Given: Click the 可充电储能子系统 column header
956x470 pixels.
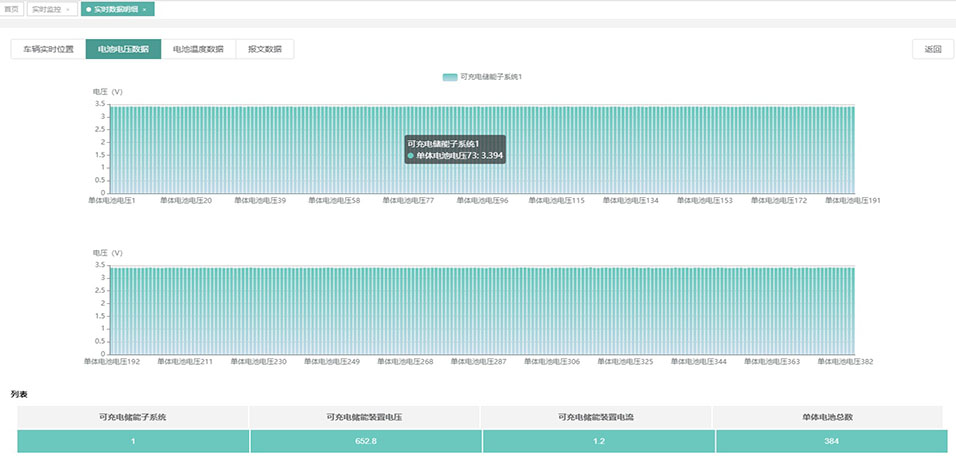Looking at the screenshot, I should pyautogui.click(x=132, y=416).
